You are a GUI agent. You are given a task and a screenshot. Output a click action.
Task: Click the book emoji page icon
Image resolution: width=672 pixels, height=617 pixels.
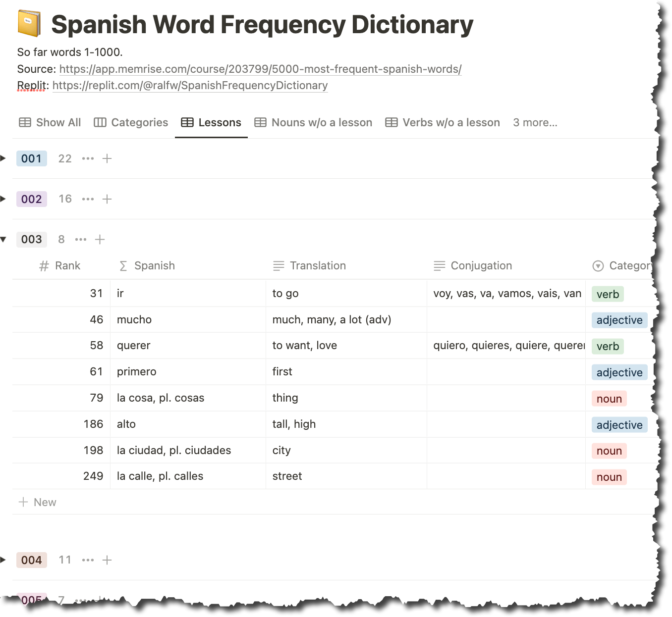[x=30, y=23]
